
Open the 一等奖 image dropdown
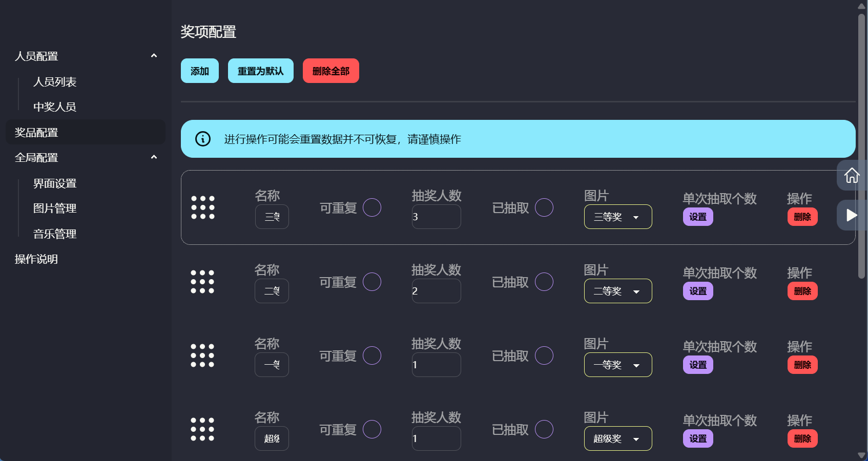pyautogui.click(x=618, y=365)
